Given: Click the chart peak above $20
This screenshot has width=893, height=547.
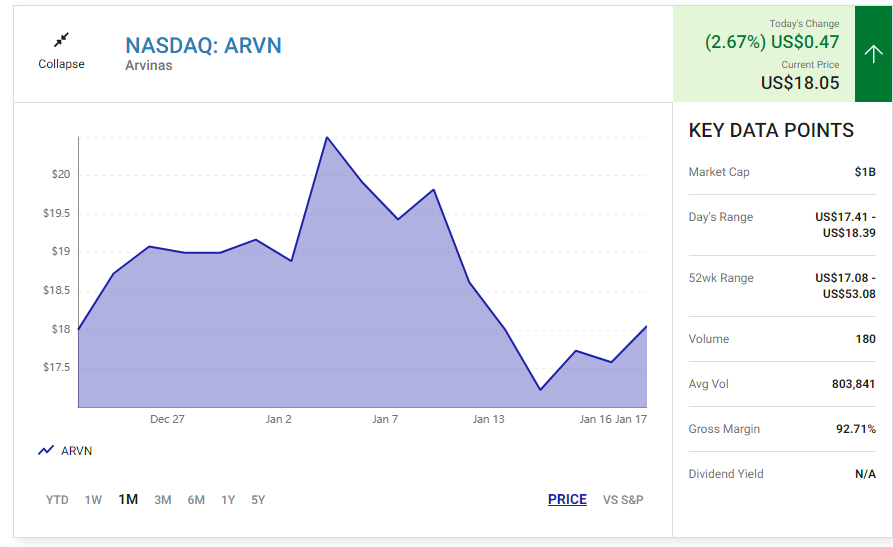Looking at the screenshot, I should click(x=327, y=137).
